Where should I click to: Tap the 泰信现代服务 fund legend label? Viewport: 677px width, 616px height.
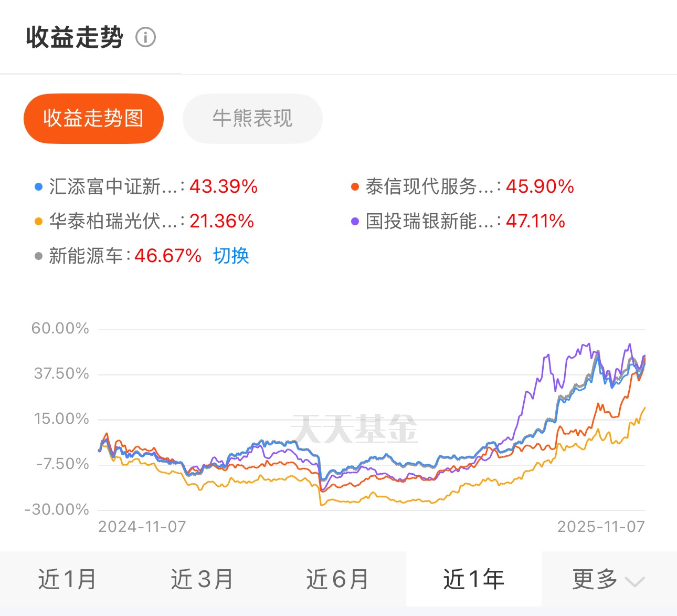429,187
